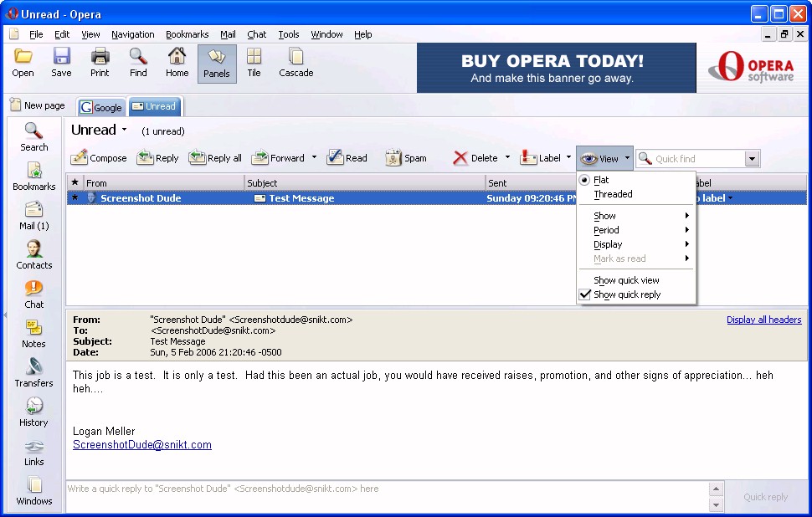812x517 pixels.
Task: Select the Flat view radio option
Action: (x=601, y=180)
